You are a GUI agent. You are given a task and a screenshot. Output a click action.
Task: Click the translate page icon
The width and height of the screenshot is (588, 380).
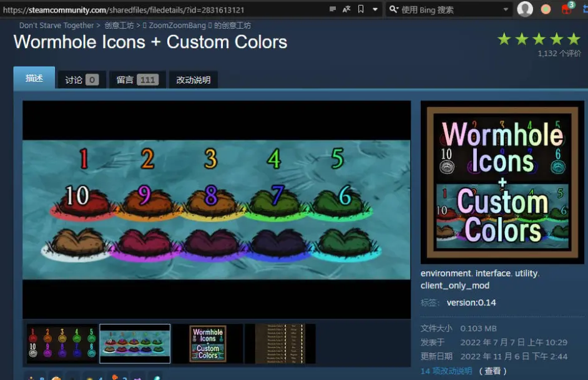coord(346,9)
